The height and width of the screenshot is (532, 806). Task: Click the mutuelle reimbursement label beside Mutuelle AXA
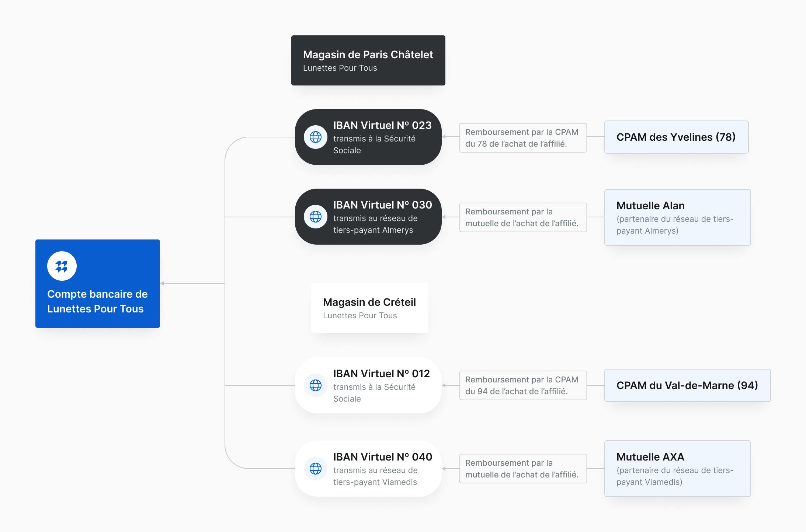point(523,469)
